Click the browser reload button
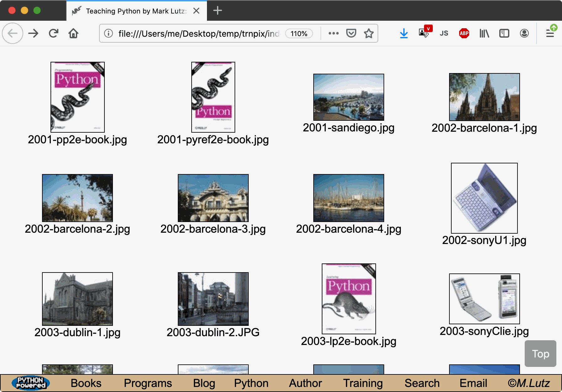Screen dimensions: 562x392 pyautogui.click(x=54, y=33)
